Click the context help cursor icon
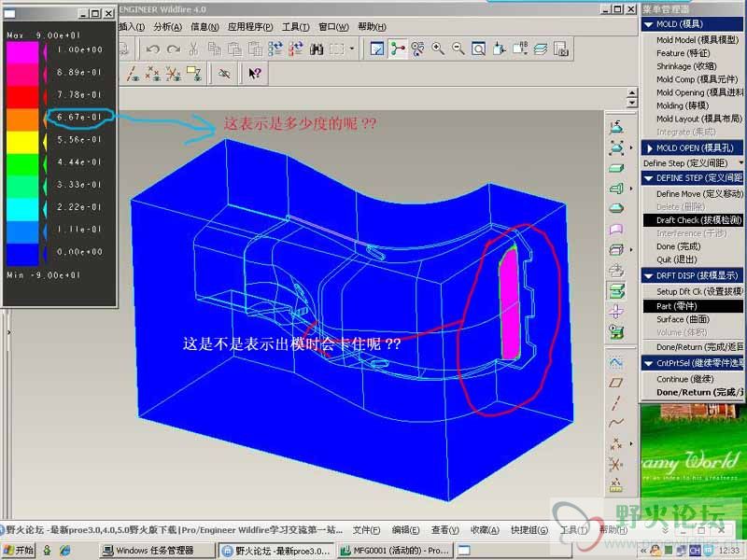Image resolution: width=747 pixels, height=560 pixels. [x=254, y=74]
